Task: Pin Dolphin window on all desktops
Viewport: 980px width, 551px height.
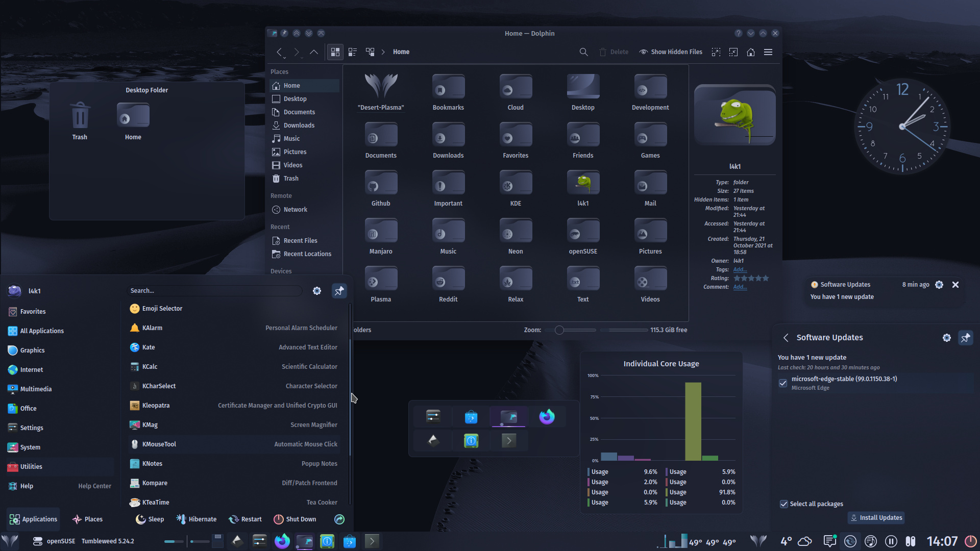Action: coord(284,33)
